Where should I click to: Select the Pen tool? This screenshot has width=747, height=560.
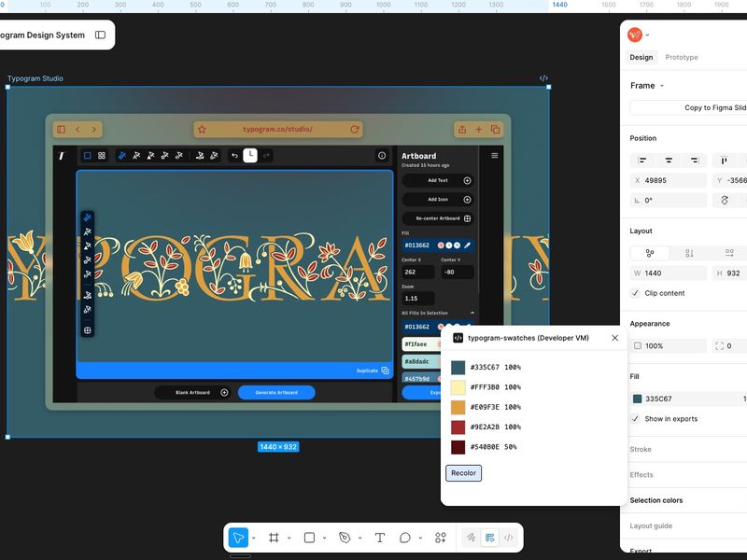(345, 538)
